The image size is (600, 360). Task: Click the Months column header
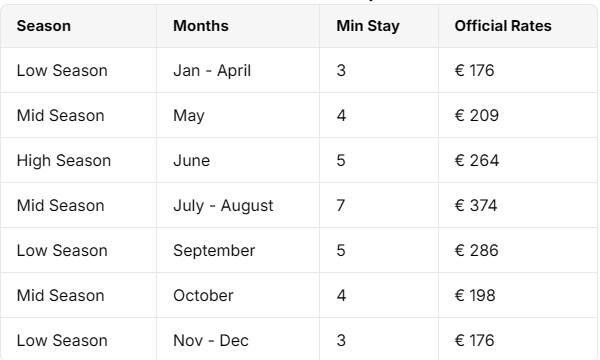tap(201, 26)
